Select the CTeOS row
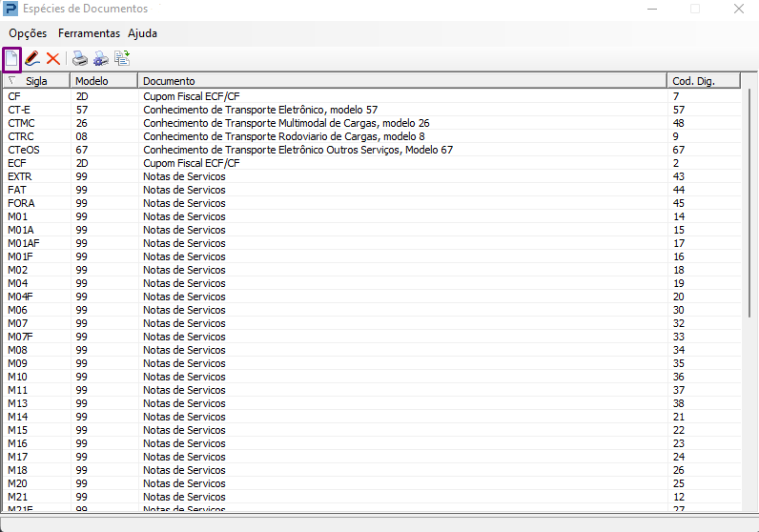759x532 pixels. click(372, 150)
